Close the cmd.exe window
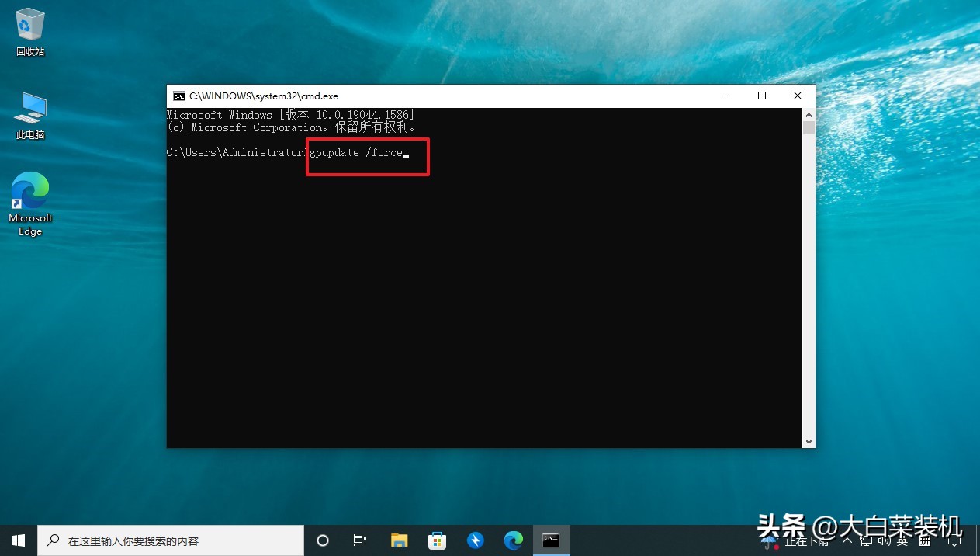The image size is (980, 556). click(797, 96)
